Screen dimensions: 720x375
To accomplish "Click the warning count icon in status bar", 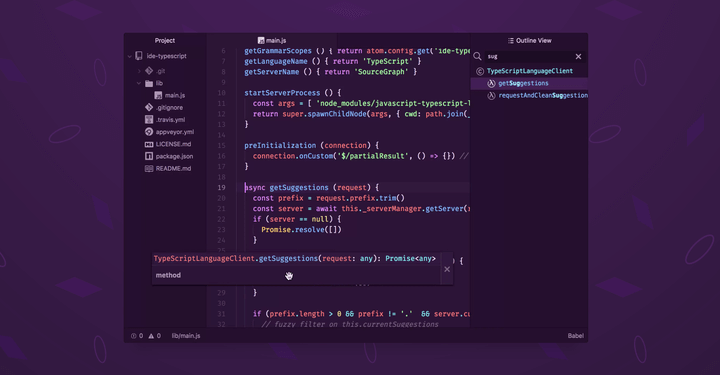I will [x=151, y=336].
